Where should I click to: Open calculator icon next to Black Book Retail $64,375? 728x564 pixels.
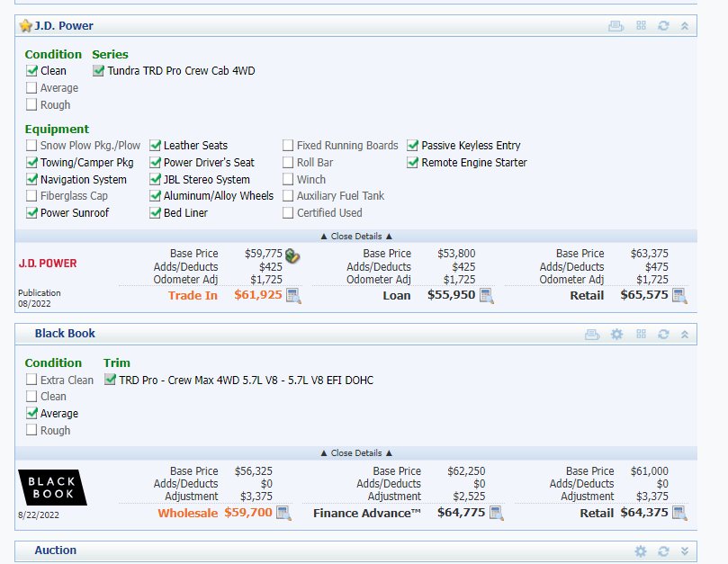pos(679,513)
